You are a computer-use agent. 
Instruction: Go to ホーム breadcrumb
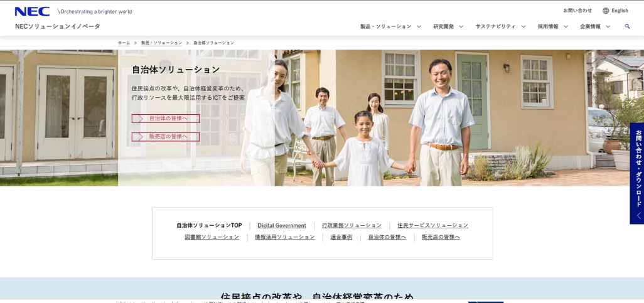tap(124, 43)
